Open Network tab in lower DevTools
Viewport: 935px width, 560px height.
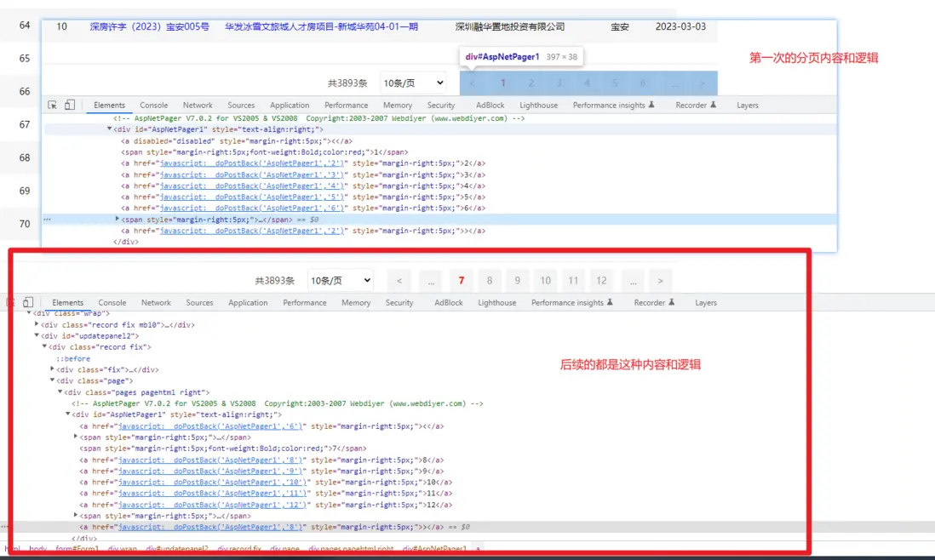pyautogui.click(x=156, y=303)
